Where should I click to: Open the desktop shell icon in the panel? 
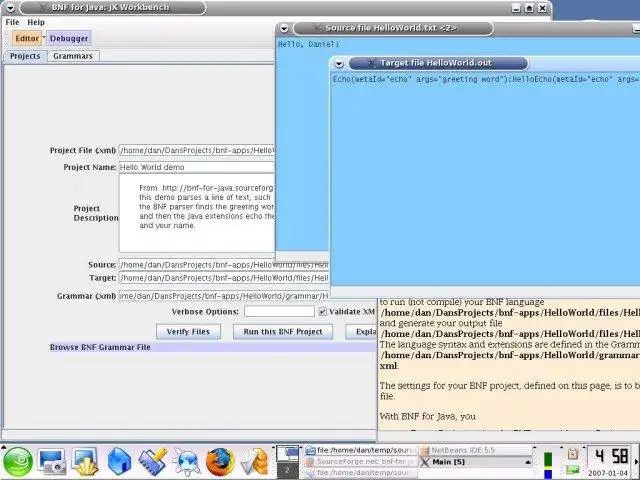click(84, 462)
